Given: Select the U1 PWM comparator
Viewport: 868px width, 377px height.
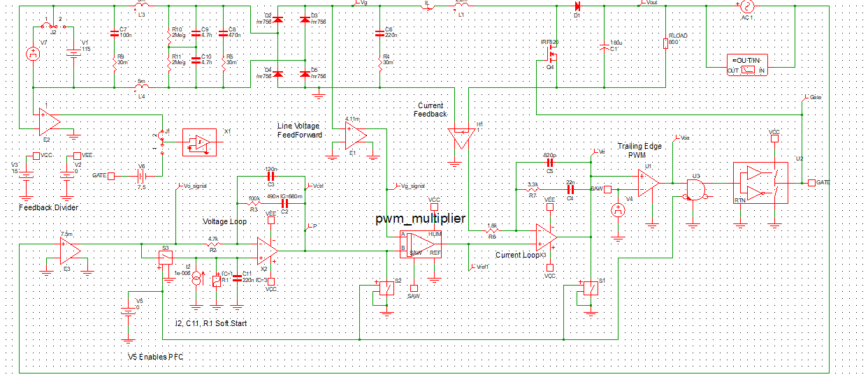Looking at the screenshot, I should pos(649,184).
